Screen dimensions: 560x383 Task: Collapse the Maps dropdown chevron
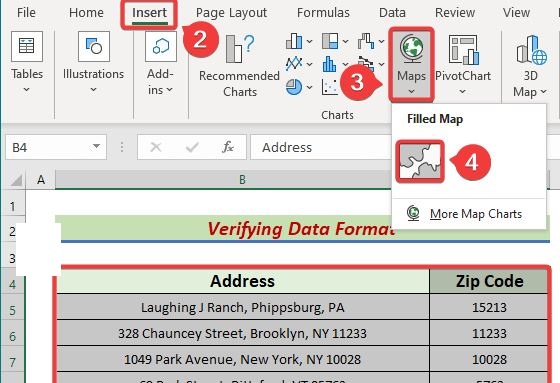(411, 91)
